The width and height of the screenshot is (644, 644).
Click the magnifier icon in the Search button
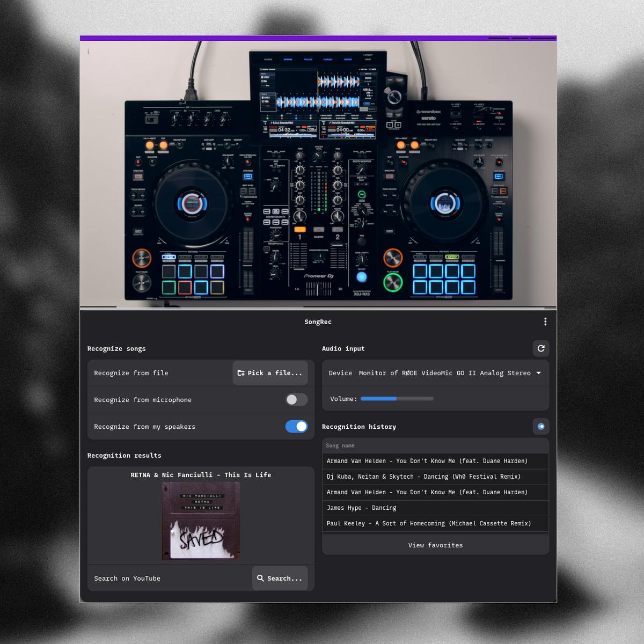(260, 578)
